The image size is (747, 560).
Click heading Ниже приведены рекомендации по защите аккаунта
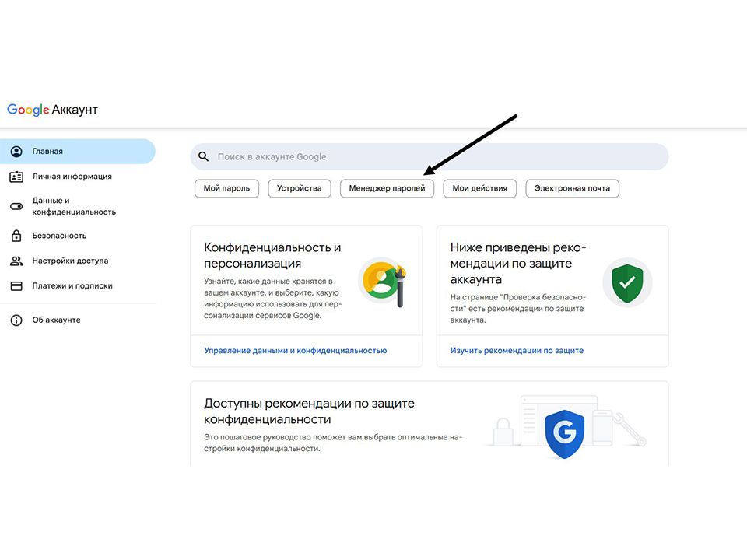(x=518, y=264)
